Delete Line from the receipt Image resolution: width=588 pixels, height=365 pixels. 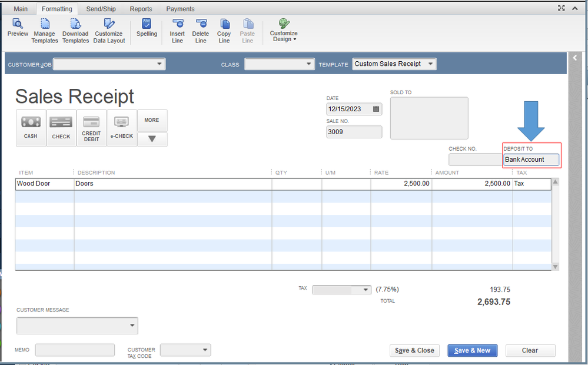(x=201, y=31)
